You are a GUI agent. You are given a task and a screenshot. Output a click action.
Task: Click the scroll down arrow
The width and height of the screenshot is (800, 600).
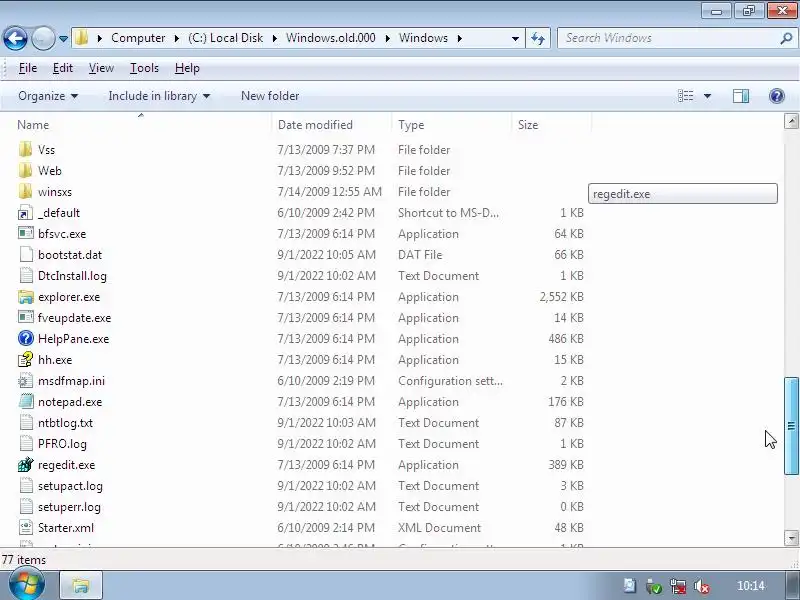(791, 538)
